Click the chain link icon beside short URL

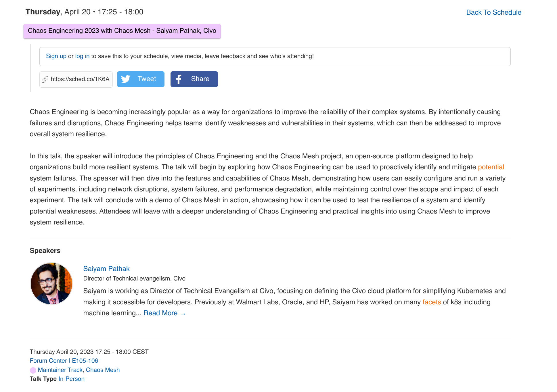click(45, 79)
